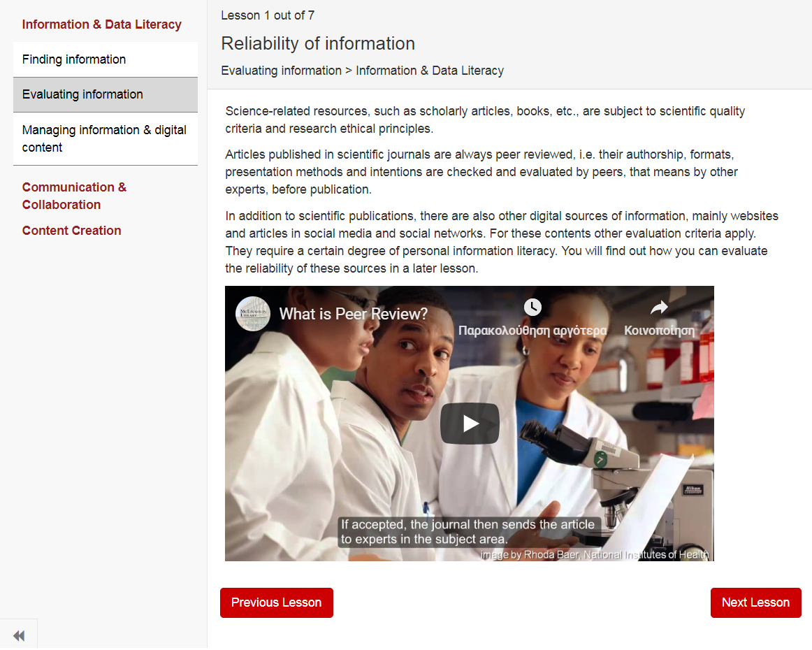This screenshot has width=812, height=650.
Task: Select Evaluating information in sidebar
Action: [x=82, y=94]
